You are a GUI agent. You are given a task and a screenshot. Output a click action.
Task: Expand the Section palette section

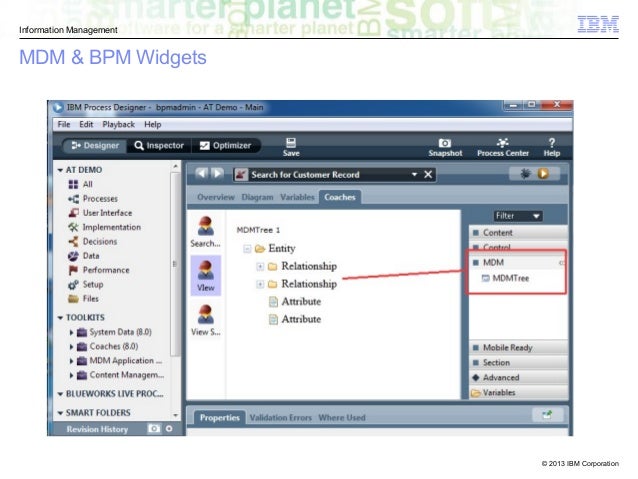(518, 363)
